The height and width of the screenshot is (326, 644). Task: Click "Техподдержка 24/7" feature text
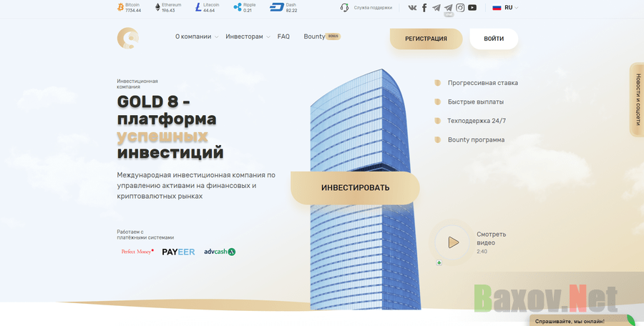point(477,121)
